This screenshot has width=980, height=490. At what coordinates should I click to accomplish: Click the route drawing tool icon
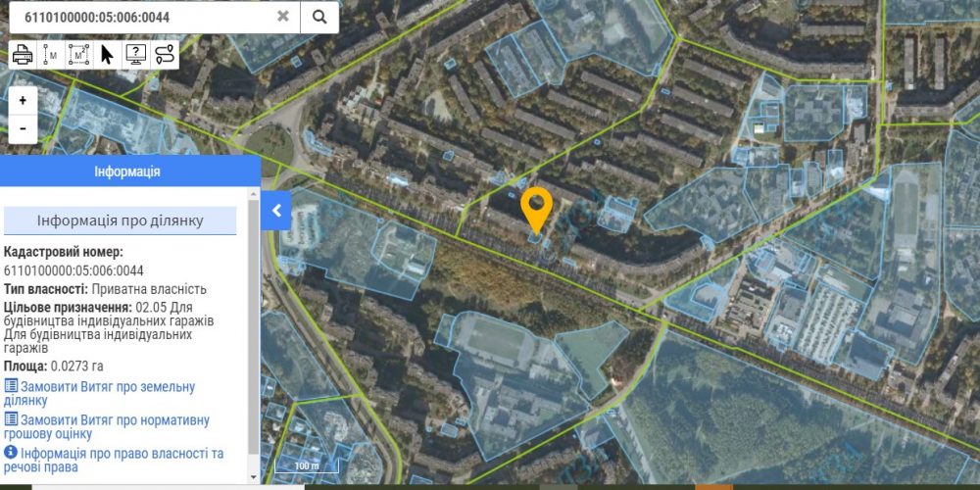(165, 55)
